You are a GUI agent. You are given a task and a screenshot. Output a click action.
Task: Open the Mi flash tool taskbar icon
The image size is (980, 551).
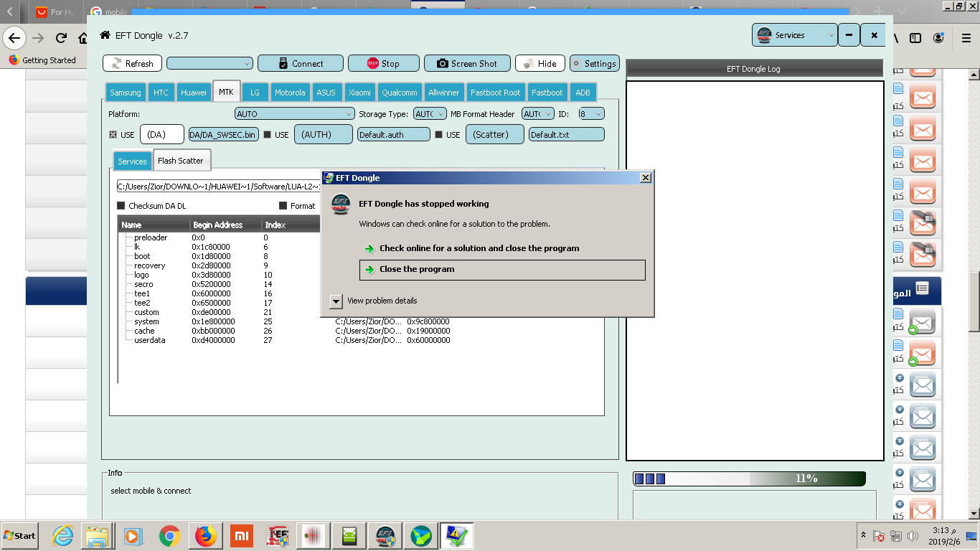[x=242, y=536]
